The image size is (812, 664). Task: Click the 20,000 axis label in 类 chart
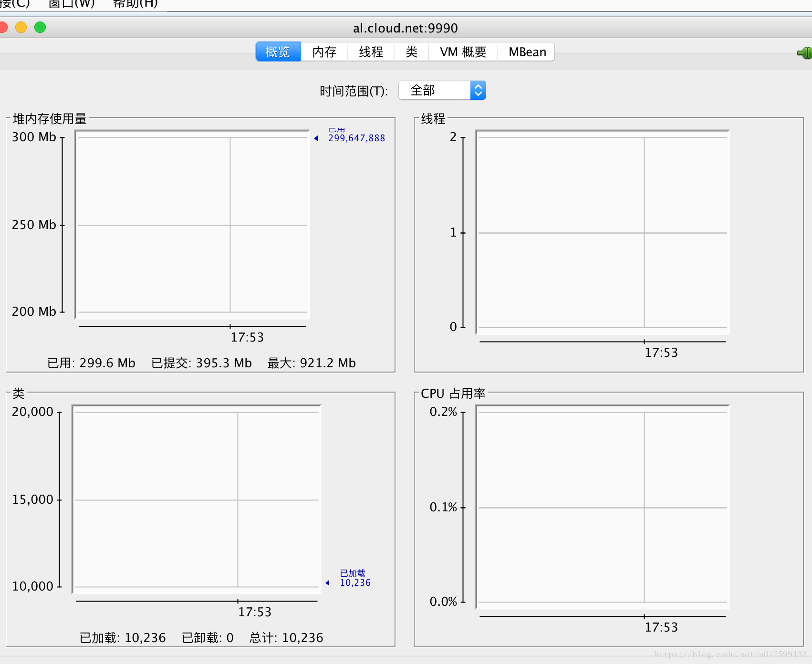[32, 412]
